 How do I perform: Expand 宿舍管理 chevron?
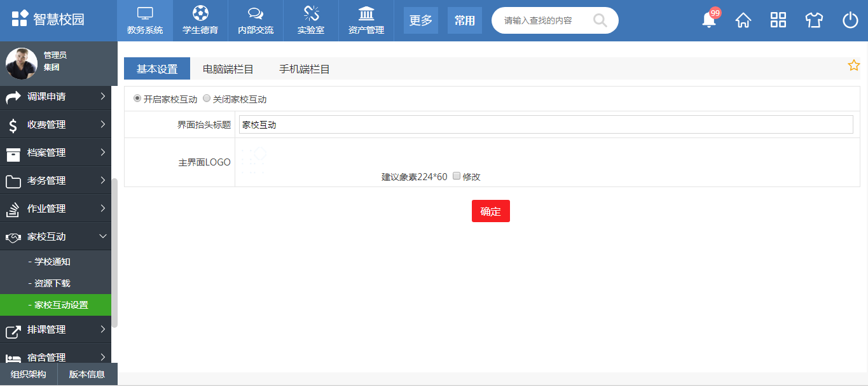102,357
